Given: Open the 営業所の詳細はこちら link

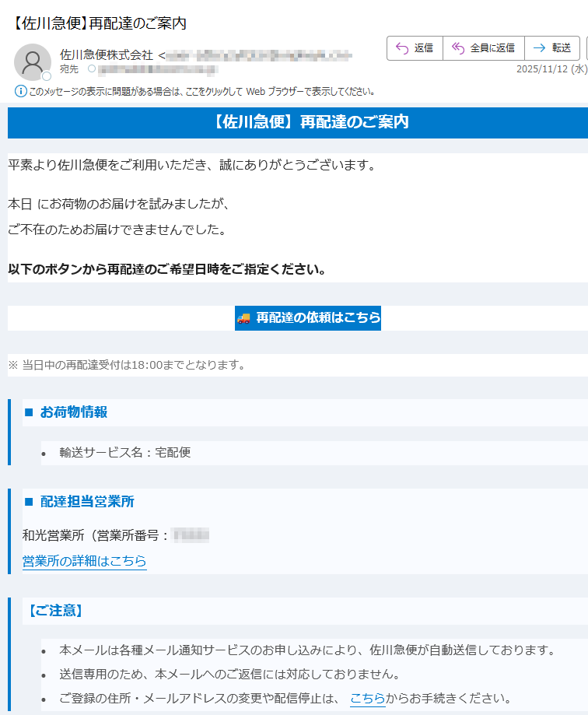Looking at the screenshot, I should click(x=84, y=561).
